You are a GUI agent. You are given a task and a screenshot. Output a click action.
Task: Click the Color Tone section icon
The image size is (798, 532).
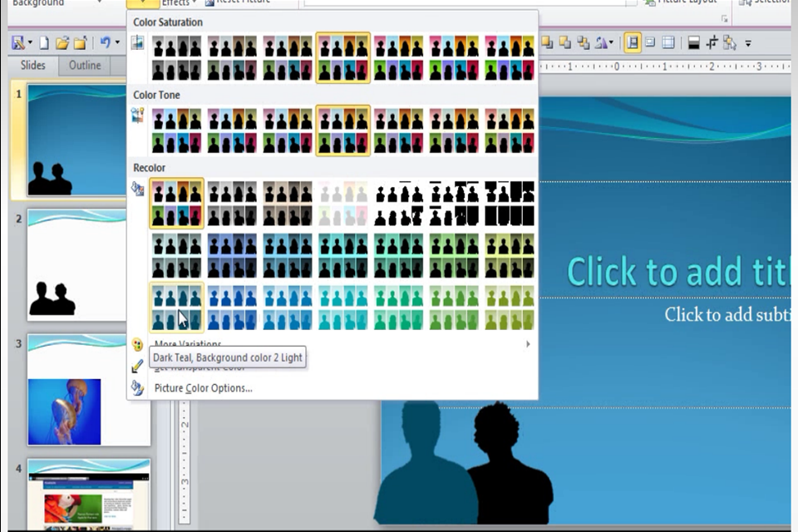tap(137, 115)
